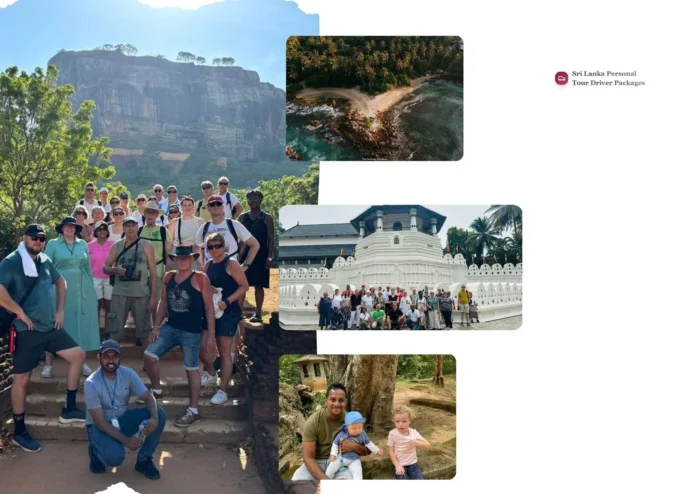Click the red car logo icon
The height and width of the screenshot is (494, 696).
561,78
